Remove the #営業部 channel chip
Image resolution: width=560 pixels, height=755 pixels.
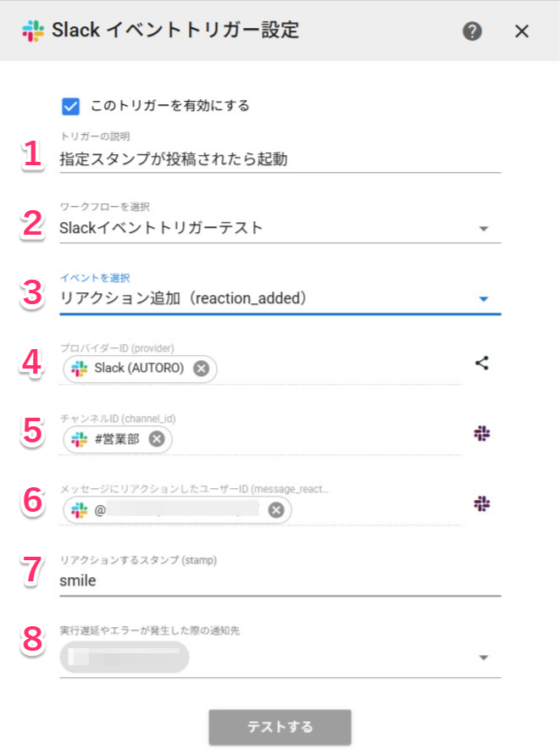coord(156,439)
